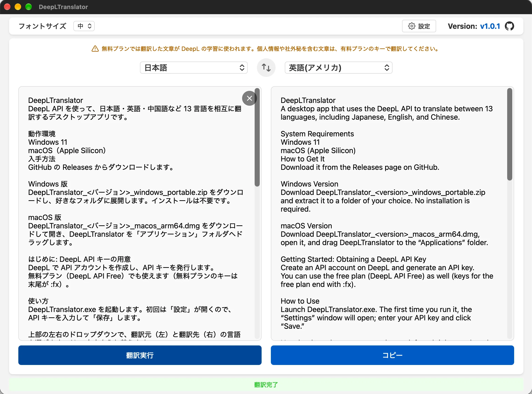Click "System Requirements" in translated output
The height and width of the screenshot is (394, 532).
click(317, 134)
